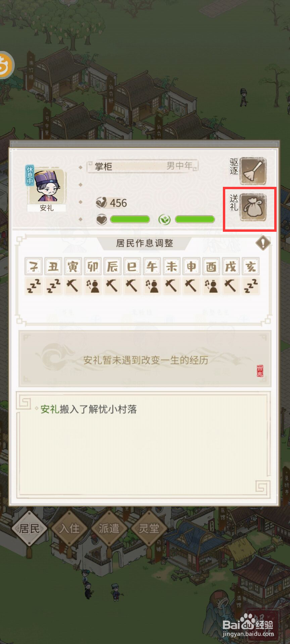Viewport: 290px width, 644px height.
Task: Tap the 456 reputation icon
Action: point(101,203)
